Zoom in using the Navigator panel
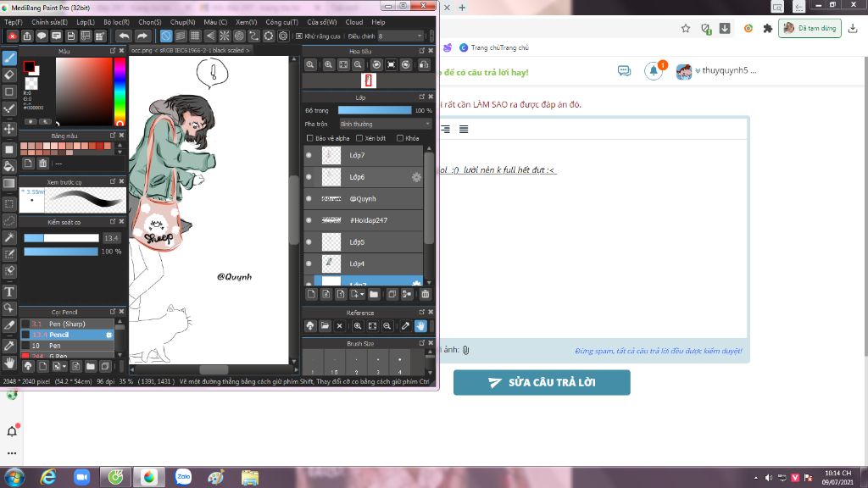Viewport: 868px width, 488px height. point(328,64)
